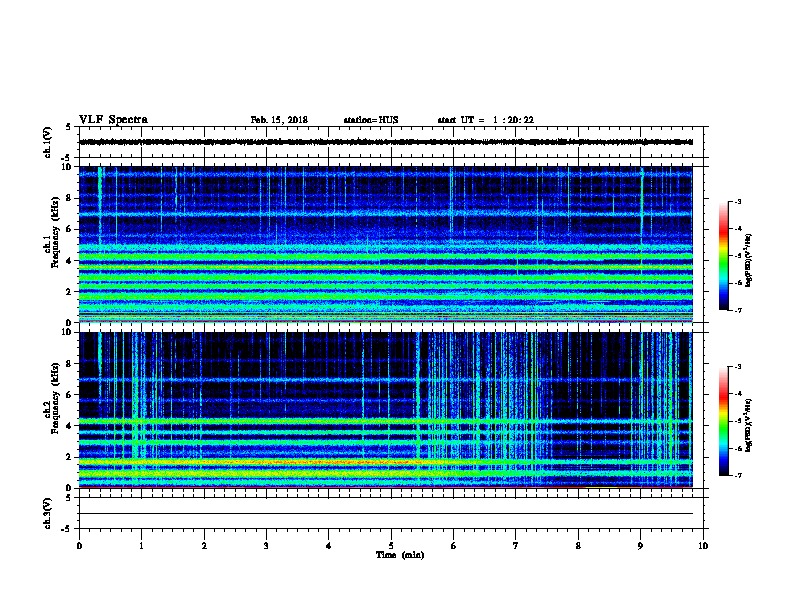Click the ch.1 colorbar "-7" label

point(738,310)
